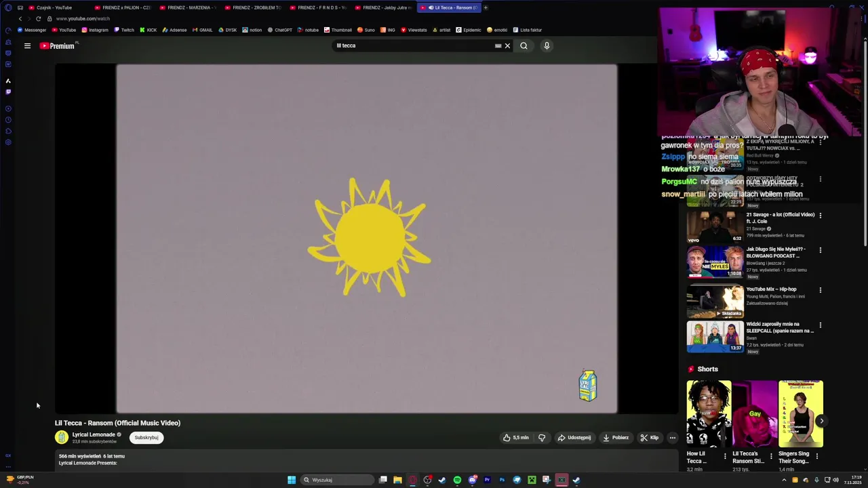
Task: Switch to 'FRIENDZ - F R N D S' tab
Action: (317, 7)
